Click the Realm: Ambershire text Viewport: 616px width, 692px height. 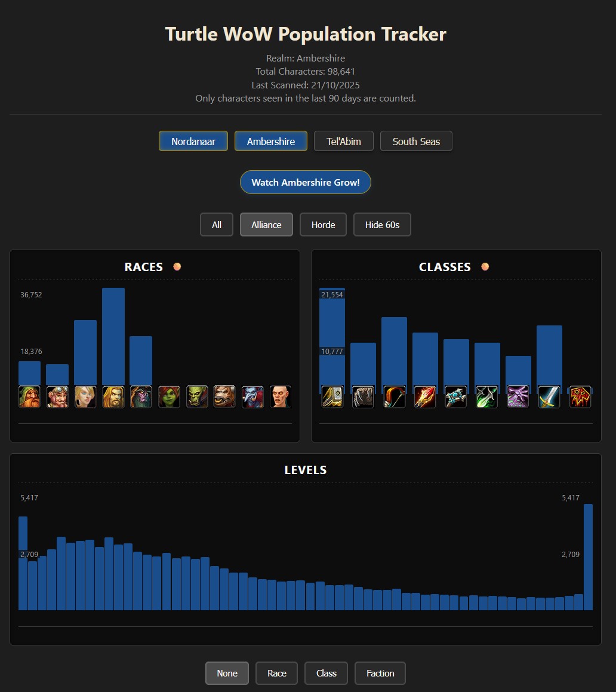306,59
